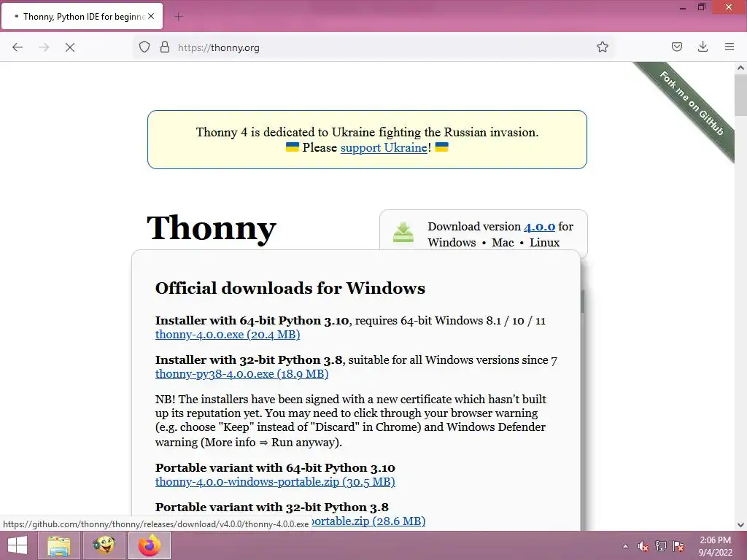View site security via the padlock icon
Image resolution: width=747 pixels, height=560 pixels.
(165, 47)
